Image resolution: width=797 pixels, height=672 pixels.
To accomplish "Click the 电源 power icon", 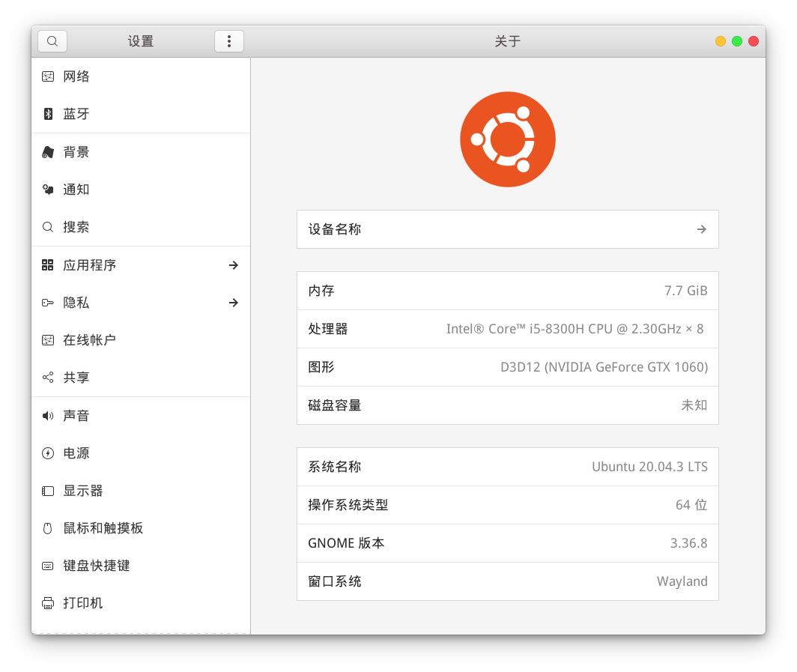I will click(x=48, y=453).
